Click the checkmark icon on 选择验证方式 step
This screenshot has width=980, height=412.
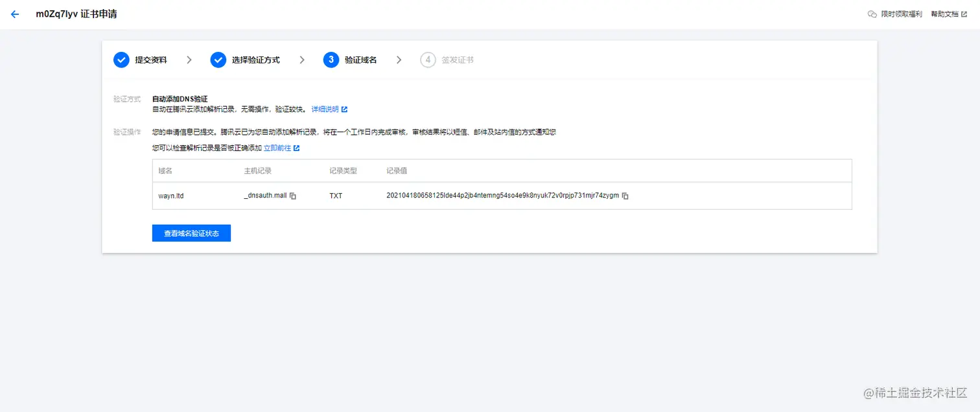pyautogui.click(x=218, y=59)
